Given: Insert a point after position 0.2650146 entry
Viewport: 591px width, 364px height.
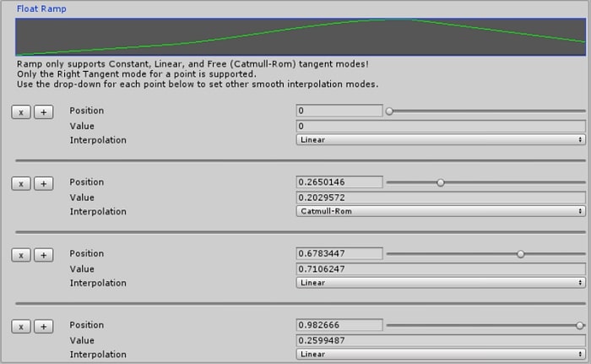Looking at the screenshot, I should (x=43, y=183).
